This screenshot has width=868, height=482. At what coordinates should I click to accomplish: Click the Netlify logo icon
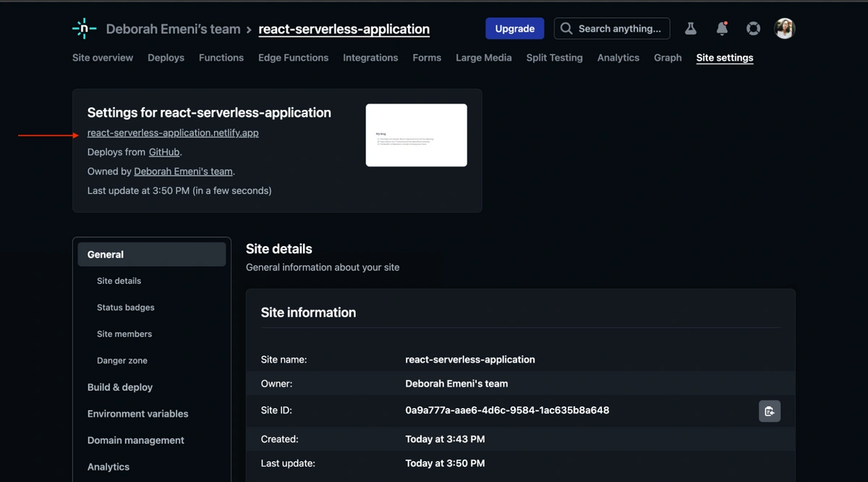click(x=85, y=29)
